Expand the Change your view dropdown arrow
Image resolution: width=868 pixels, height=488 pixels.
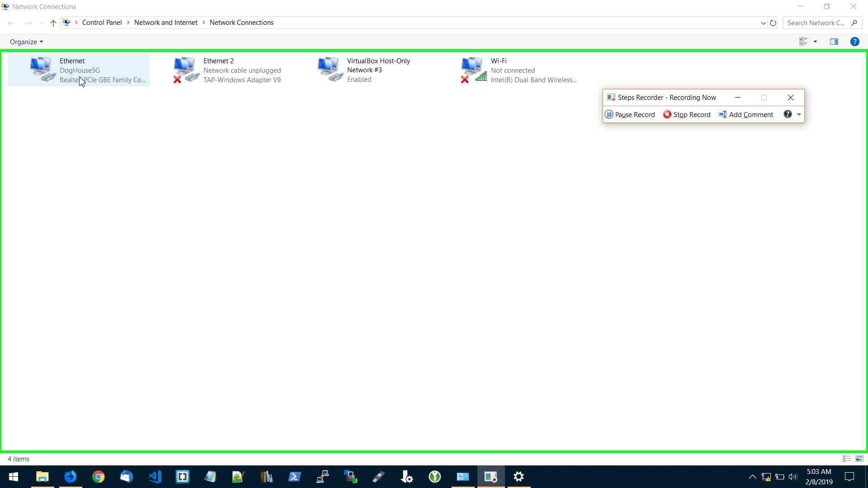815,42
